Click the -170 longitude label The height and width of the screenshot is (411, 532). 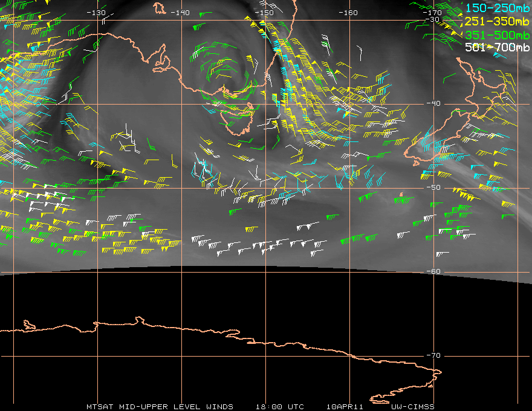click(432, 13)
